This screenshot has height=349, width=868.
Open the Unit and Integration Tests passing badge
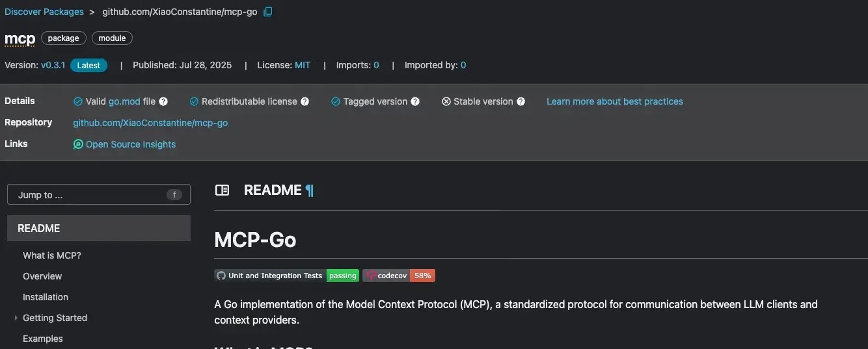[x=286, y=276]
